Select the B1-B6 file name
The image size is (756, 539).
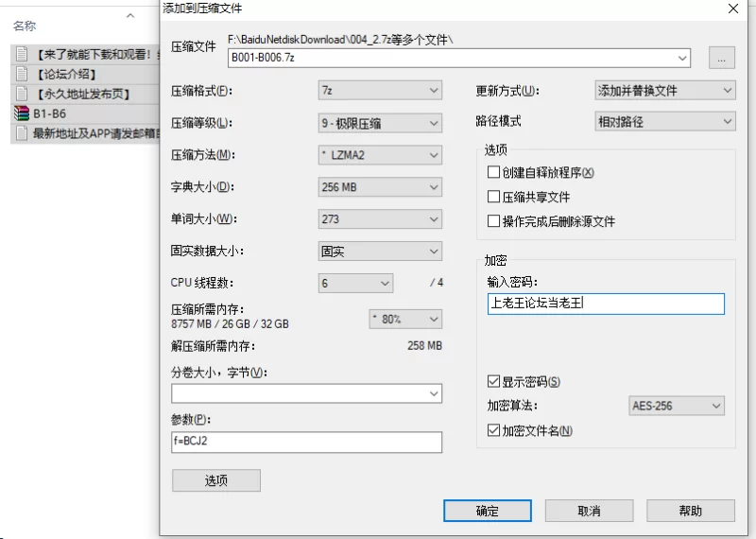pos(49,113)
